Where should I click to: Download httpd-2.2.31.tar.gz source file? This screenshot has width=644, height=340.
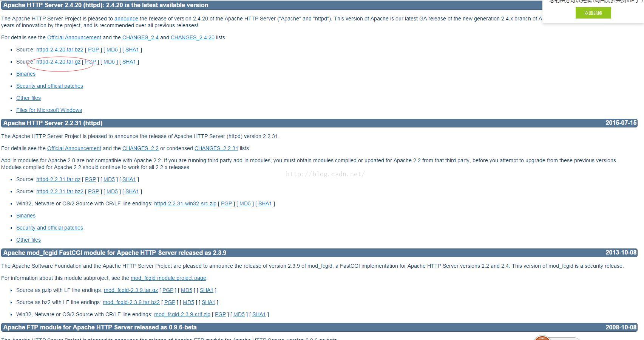[58, 179]
